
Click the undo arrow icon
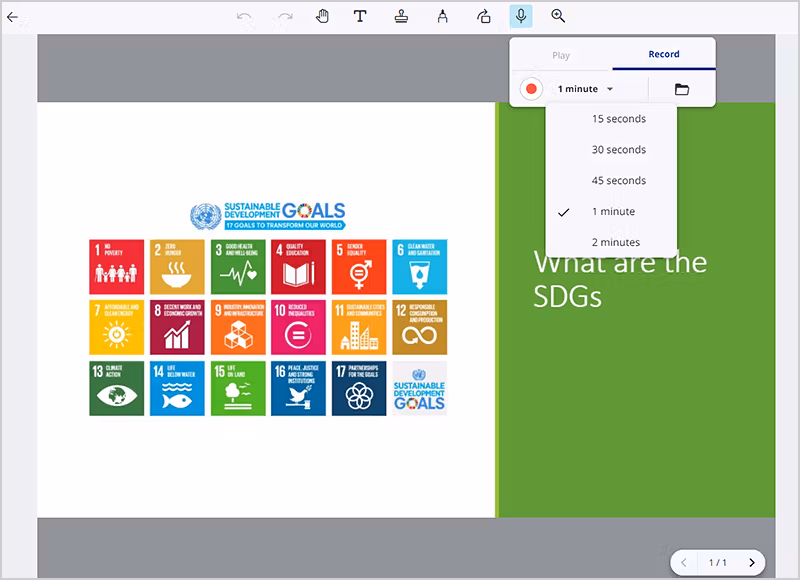245,17
